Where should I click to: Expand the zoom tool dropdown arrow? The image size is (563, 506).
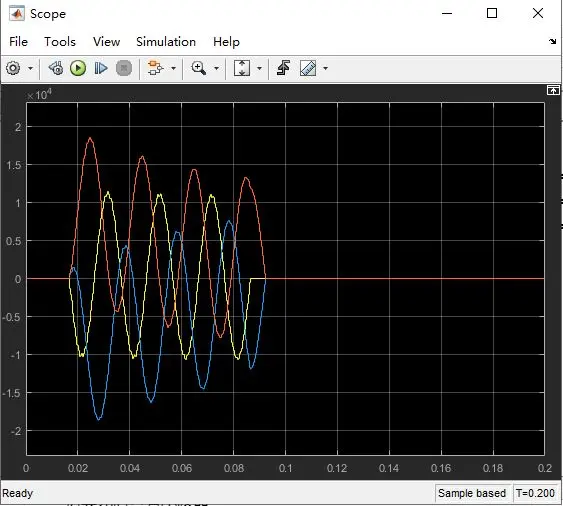217,68
